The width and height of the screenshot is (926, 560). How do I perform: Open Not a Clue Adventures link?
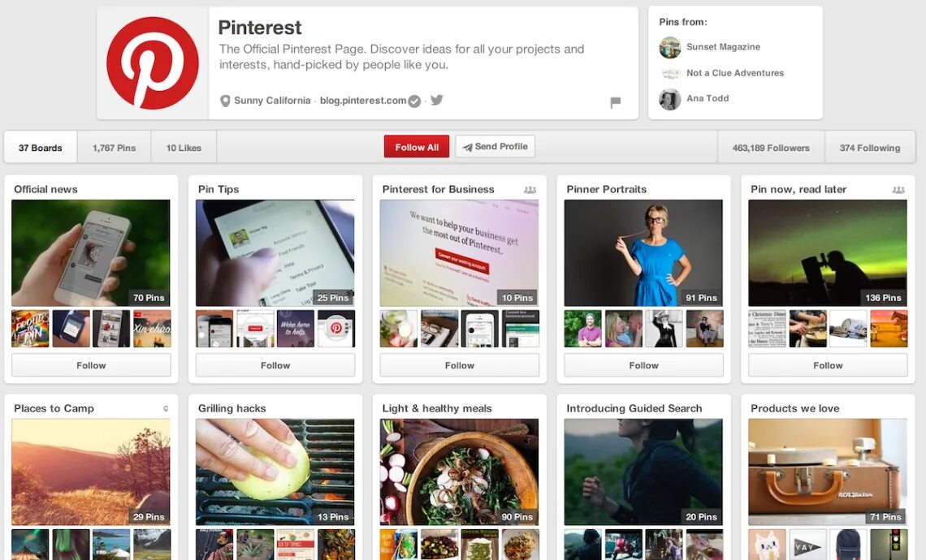click(734, 72)
